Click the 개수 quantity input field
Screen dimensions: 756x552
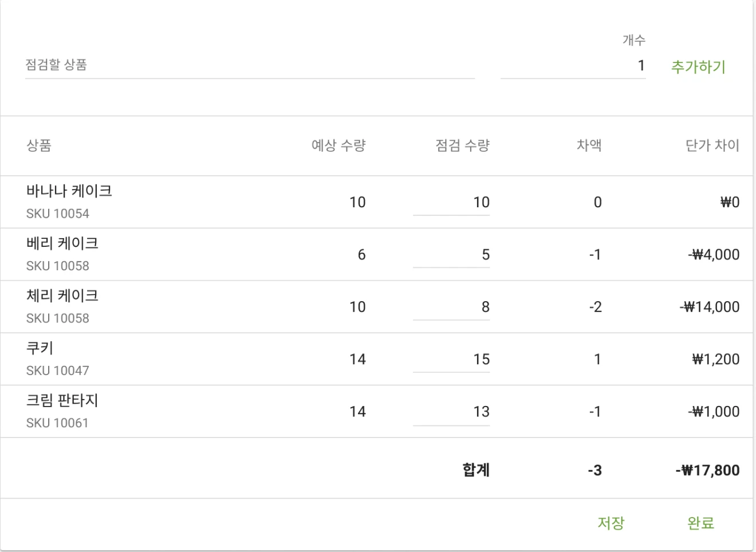pyautogui.click(x=573, y=66)
